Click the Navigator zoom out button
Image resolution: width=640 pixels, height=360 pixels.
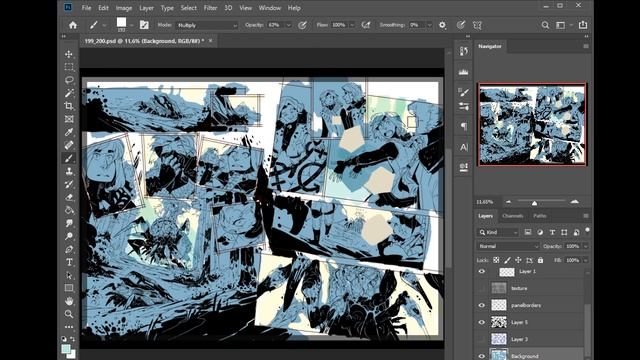(508, 202)
